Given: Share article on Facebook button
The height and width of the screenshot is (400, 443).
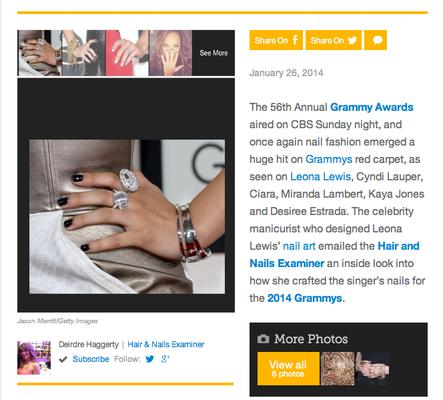Looking at the screenshot, I should (276, 40).
